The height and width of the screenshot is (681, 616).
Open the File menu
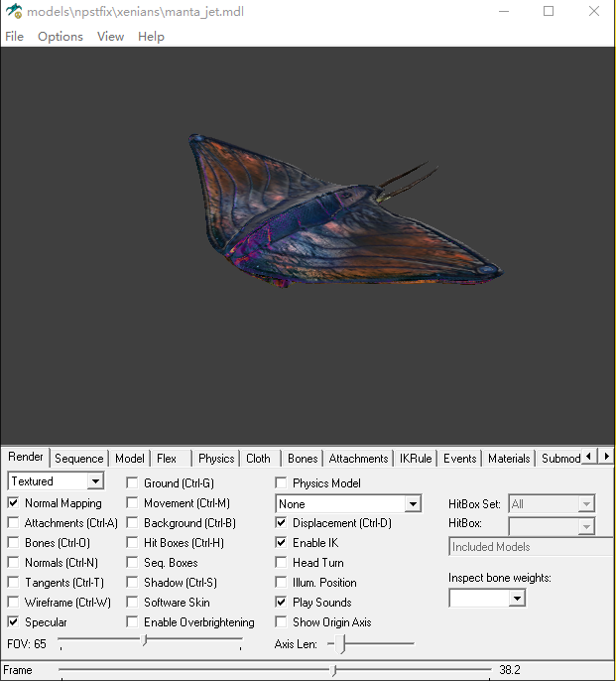tap(14, 37)
